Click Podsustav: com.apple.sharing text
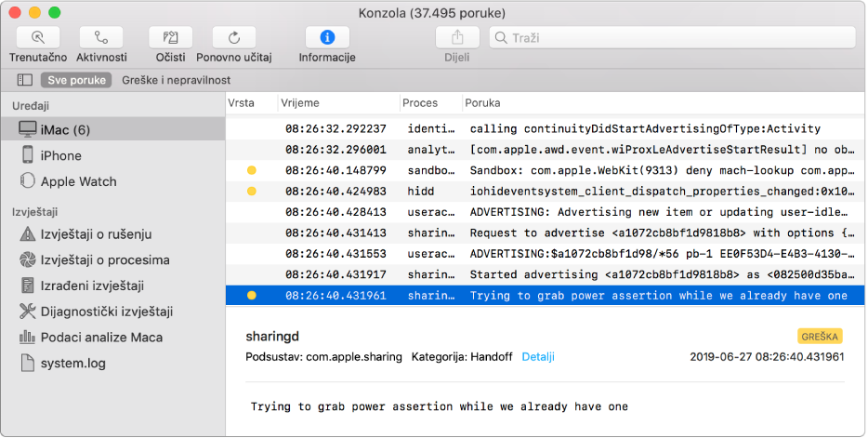 (x=323, y=357)
